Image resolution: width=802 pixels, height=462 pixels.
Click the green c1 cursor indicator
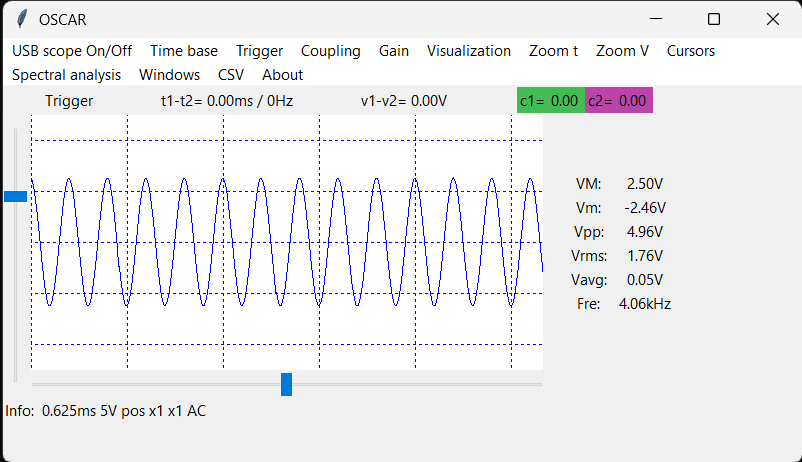pyautogui.click(x=550, y=100)
